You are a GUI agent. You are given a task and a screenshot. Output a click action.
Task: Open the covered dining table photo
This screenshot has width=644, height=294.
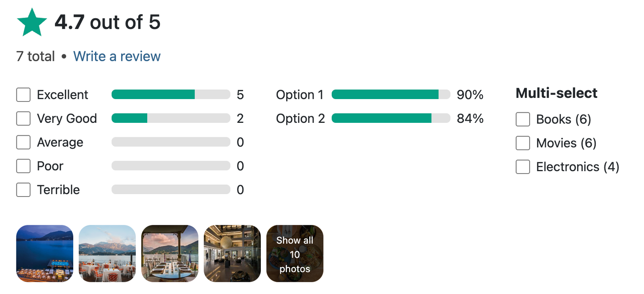point(170,253)
